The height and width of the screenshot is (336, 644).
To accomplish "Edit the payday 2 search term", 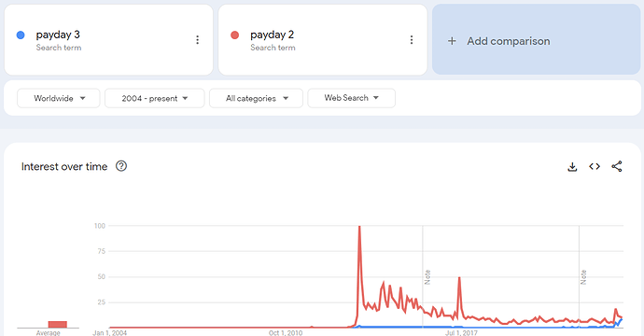I will click(272, 35).
